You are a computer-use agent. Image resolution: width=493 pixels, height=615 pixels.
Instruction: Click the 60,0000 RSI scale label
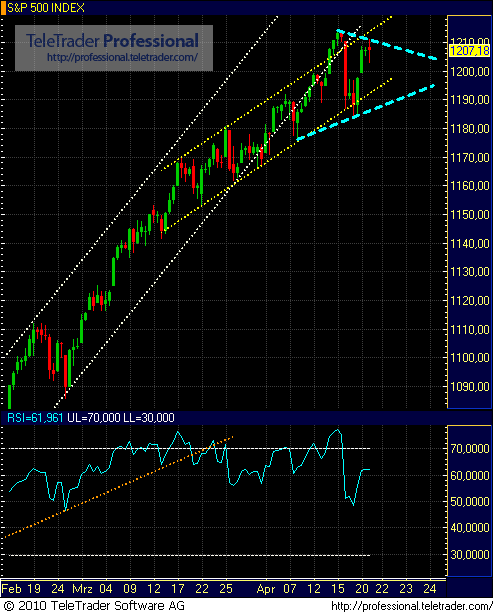pyautogui.click(x=470, y=476)
